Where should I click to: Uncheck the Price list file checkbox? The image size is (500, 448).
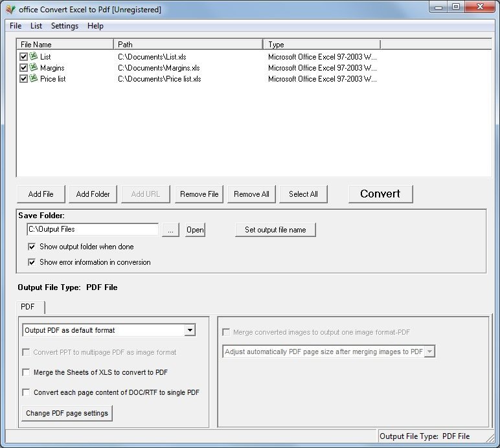point(23,79)
